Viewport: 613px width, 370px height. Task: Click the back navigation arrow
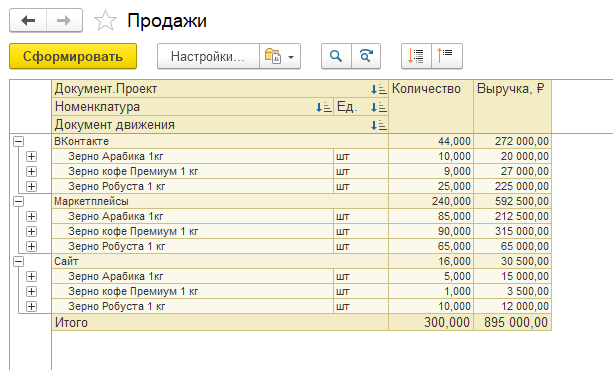click(28, 20)
